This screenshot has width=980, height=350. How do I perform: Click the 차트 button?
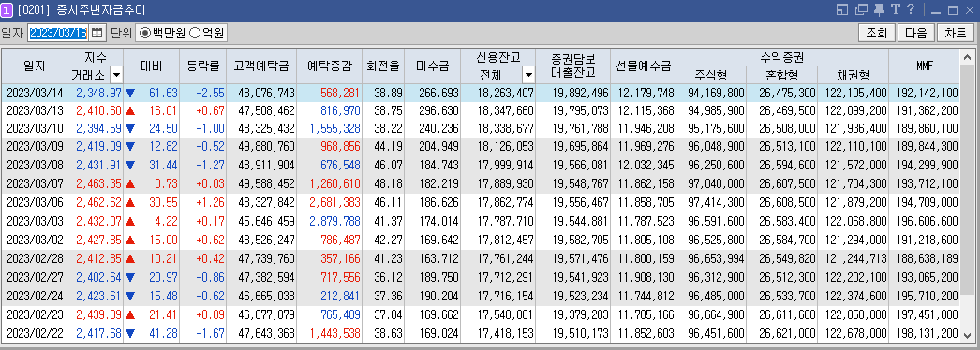(956, 33)
